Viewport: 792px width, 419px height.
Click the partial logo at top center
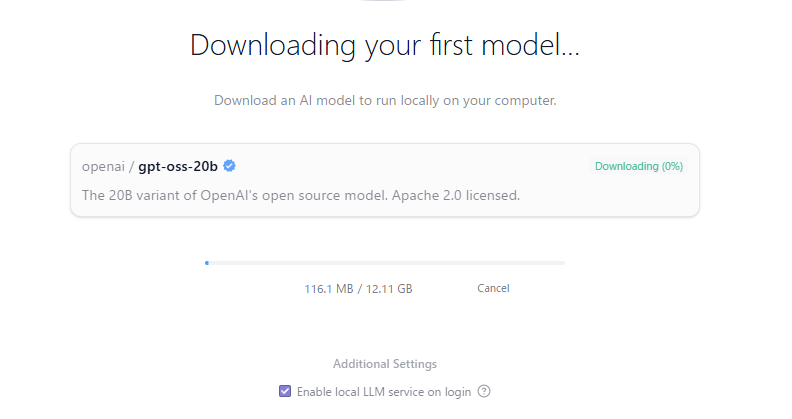tap(385, 2)
